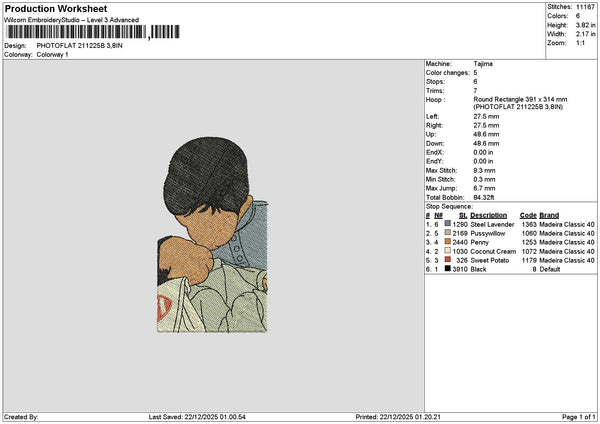
Task: Click stitch count 2440 in Penny row
Action: click(x=460, y=242)
